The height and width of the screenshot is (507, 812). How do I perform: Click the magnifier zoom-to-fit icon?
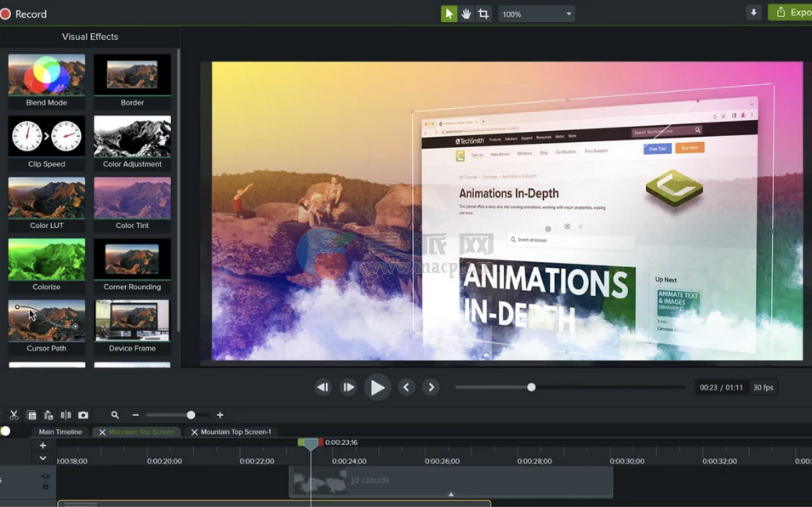click(115, 415)
